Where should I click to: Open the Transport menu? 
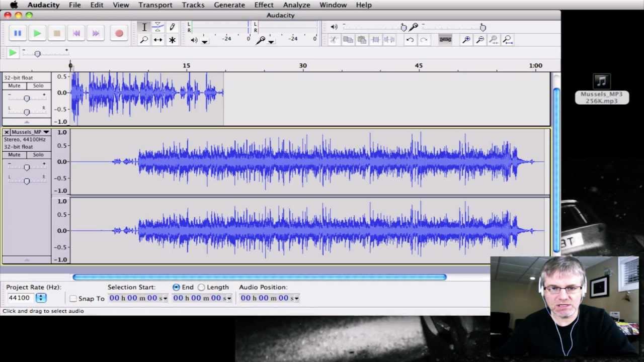click(155, 5)
